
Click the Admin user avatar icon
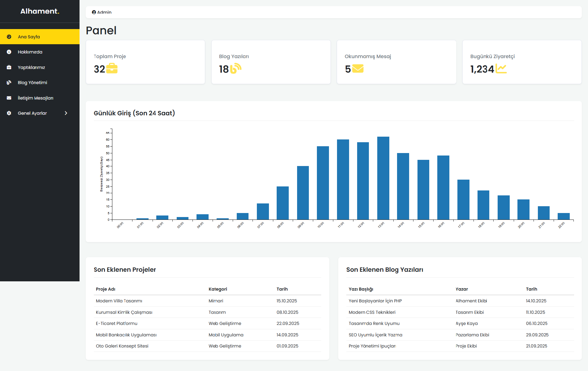(94, 12)
